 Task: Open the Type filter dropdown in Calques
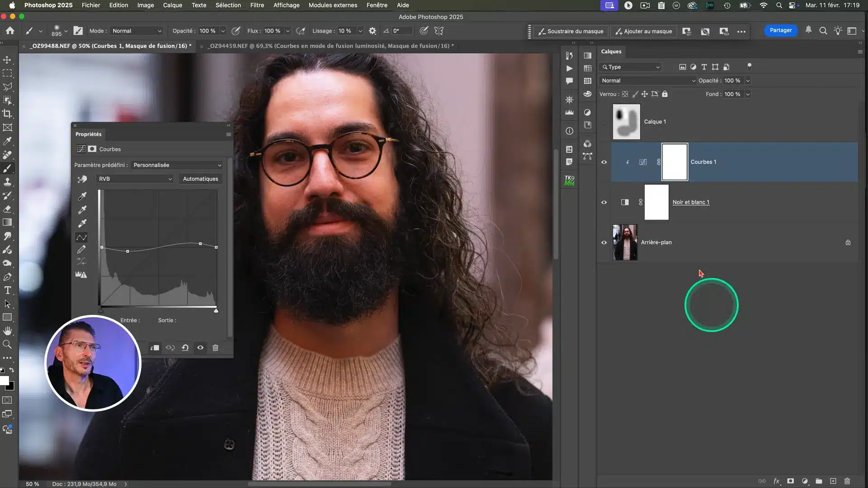pos(631,67)
